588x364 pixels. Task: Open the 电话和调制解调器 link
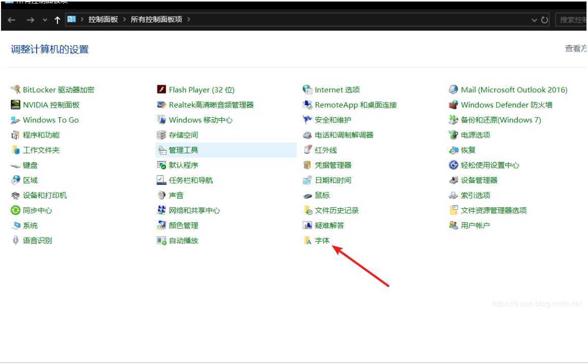[344, 135]
